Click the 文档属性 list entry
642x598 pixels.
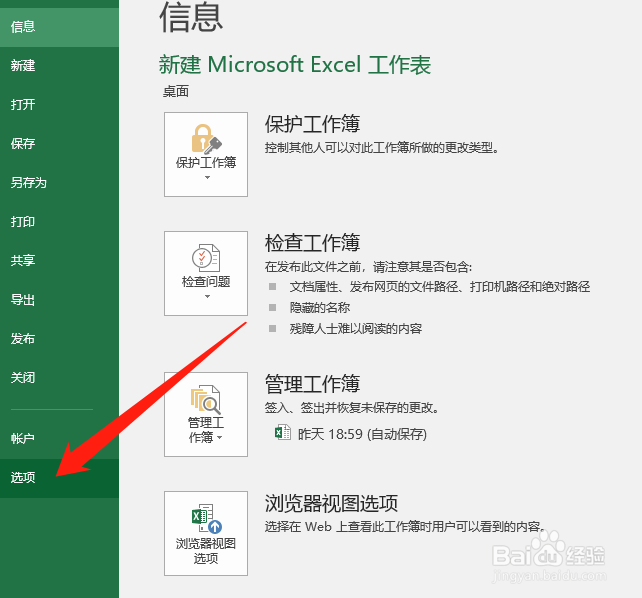(440, 287)
